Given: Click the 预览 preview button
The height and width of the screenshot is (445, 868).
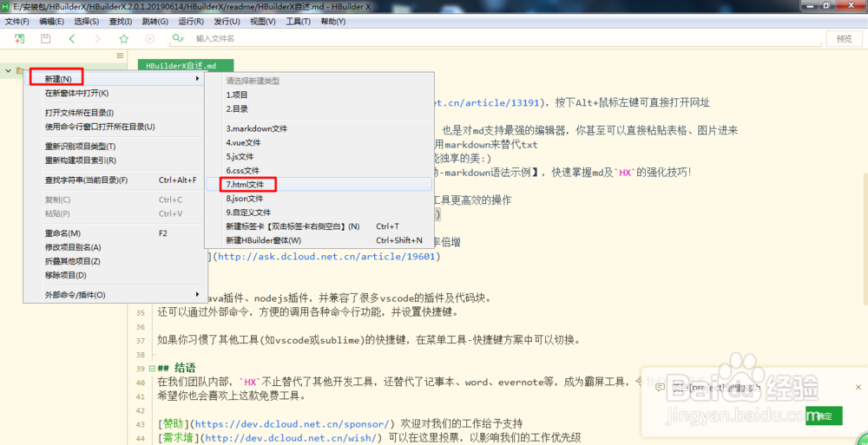Looking at the screenshot, I should click(x=845, y=39).
